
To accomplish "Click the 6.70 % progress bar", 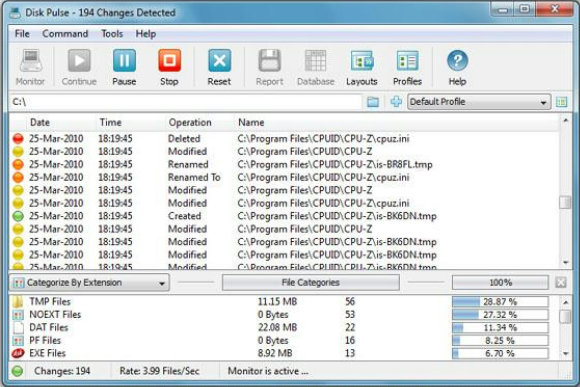I will pyautogui.click(x=500, y=354).
